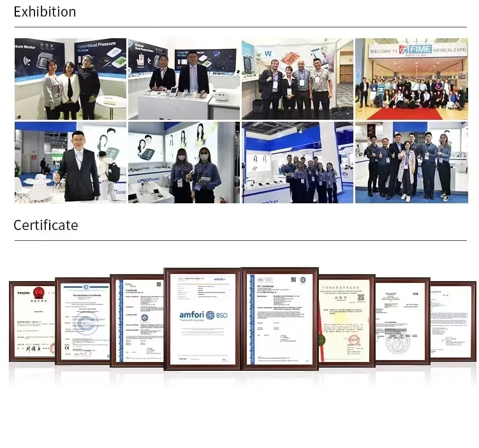Screen dimensions: 479x448
Task: Select the amfori BSCI framed certificate
Action: [203, 319]
